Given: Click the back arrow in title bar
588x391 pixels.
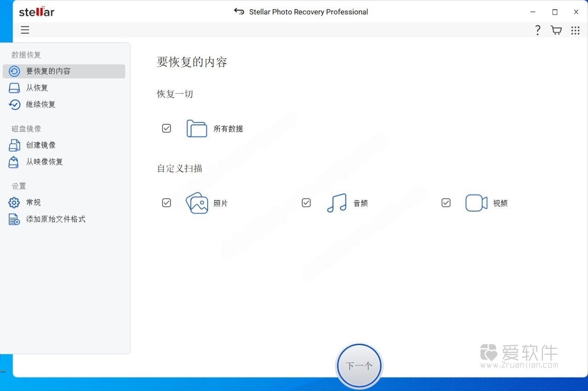Looking at the screenshot, I should coord(239,12).
